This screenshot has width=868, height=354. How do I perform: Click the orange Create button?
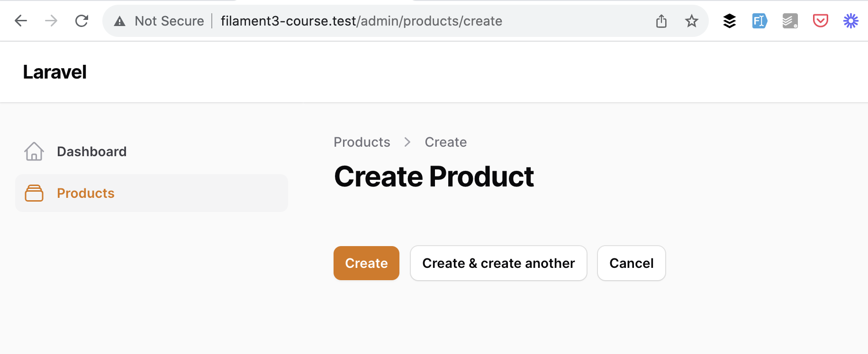coord(366,263)
